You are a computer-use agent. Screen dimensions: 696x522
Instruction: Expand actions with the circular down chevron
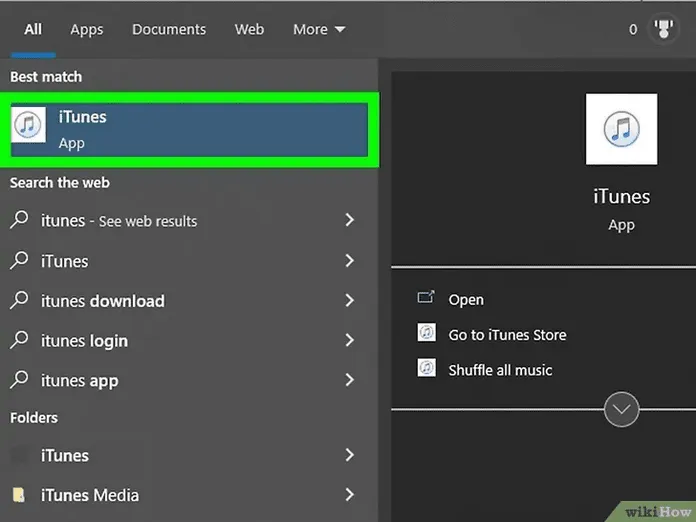[x=621, y=409]
